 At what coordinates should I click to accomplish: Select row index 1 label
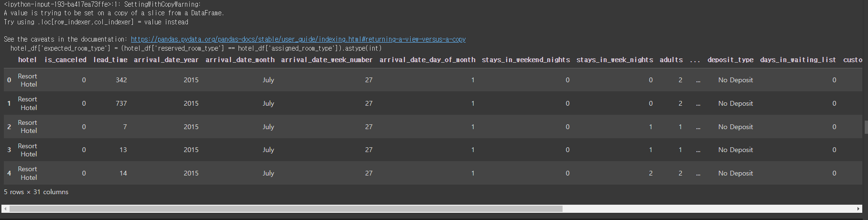[x=9, y=103]
